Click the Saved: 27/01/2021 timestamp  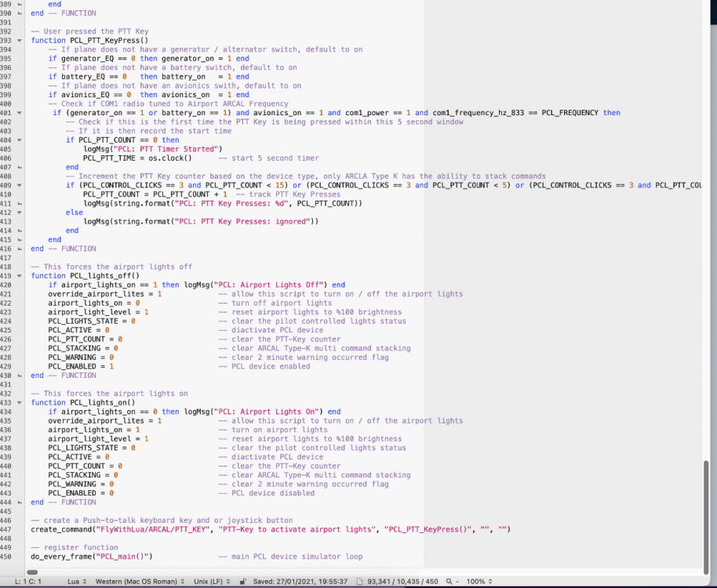coord(302,581)
